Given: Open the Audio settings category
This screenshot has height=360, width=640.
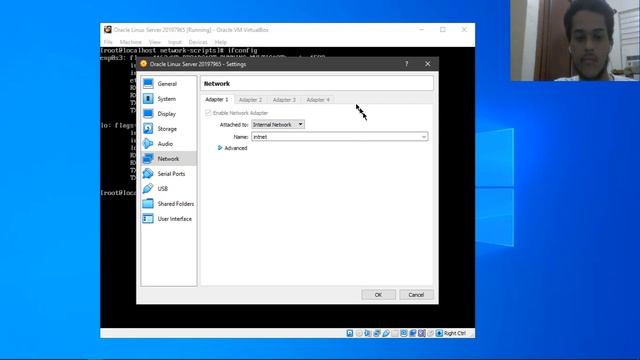Looking at the screenshot, I should 168,144.
